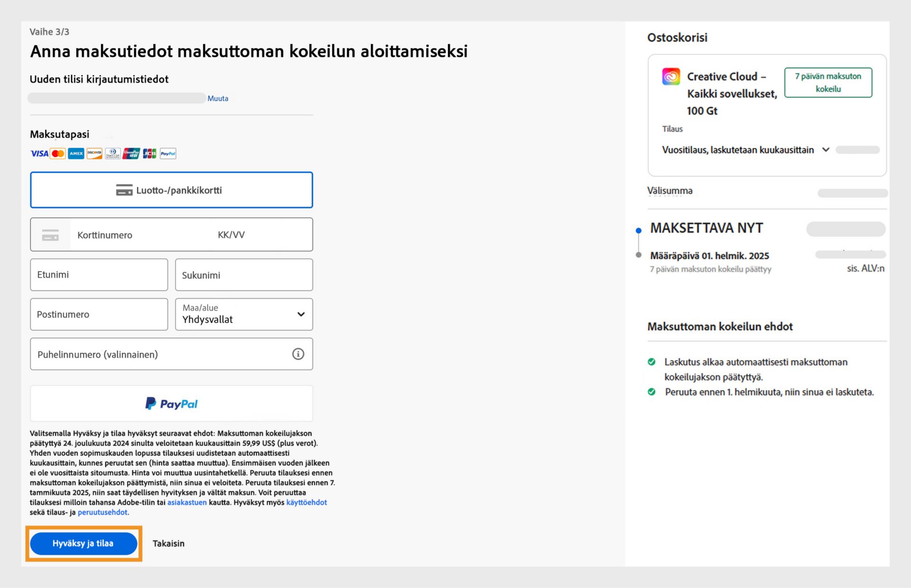This screenshot has width=911, height=588.
Task: Click the Discover card logo
Action: (94, 154)
